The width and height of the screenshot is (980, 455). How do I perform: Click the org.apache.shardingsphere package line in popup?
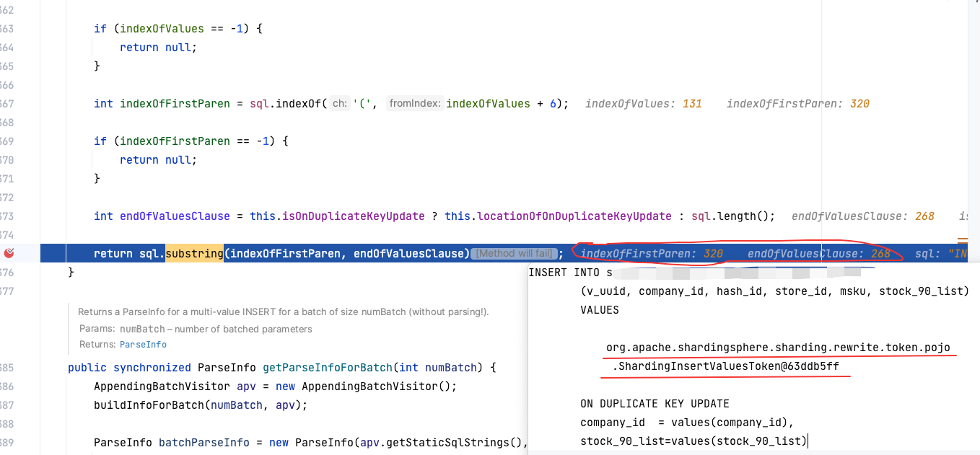779,348
